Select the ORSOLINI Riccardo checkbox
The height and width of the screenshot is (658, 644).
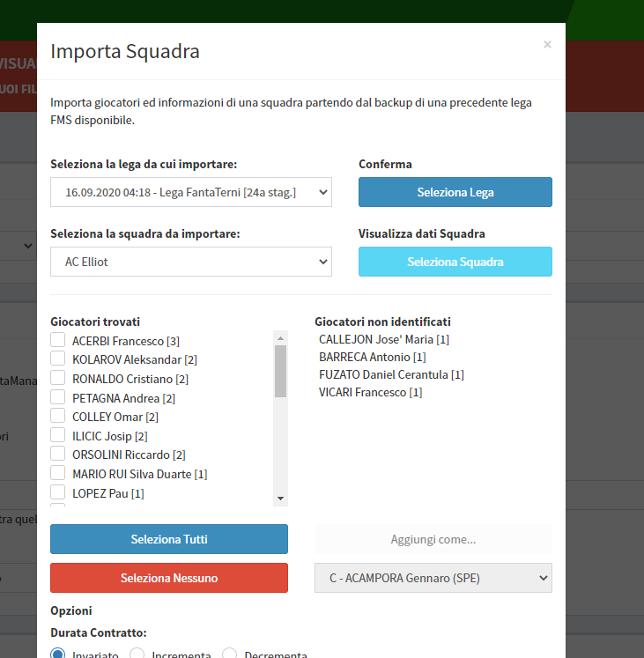(x=58, y=454)
